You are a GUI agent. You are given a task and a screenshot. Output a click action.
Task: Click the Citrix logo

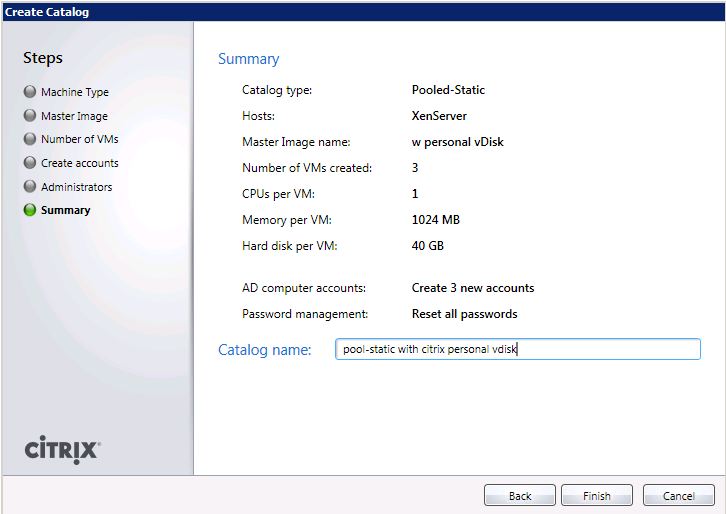[x=63, y=450]
